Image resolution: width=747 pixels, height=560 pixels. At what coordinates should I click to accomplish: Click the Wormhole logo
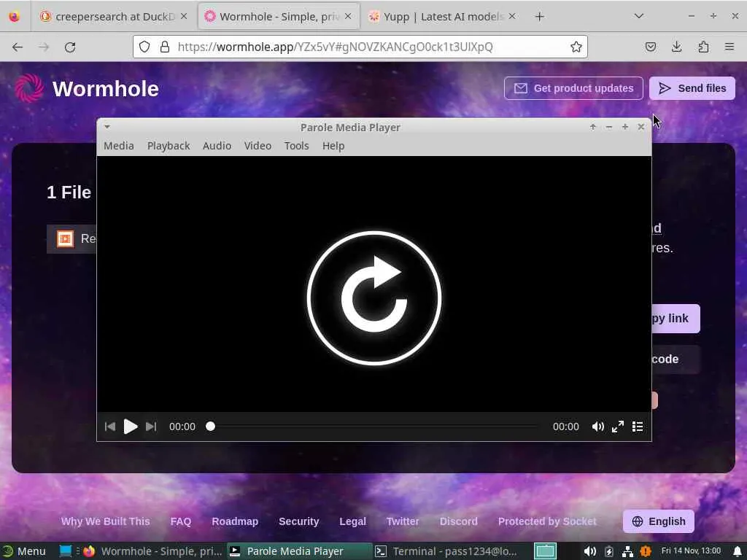[x=86, y=88]
